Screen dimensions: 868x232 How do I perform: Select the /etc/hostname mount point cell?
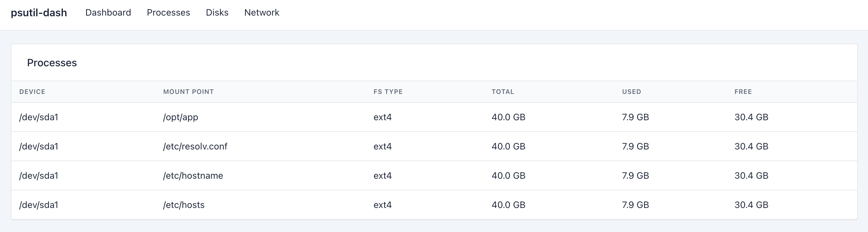coord(193,176)
